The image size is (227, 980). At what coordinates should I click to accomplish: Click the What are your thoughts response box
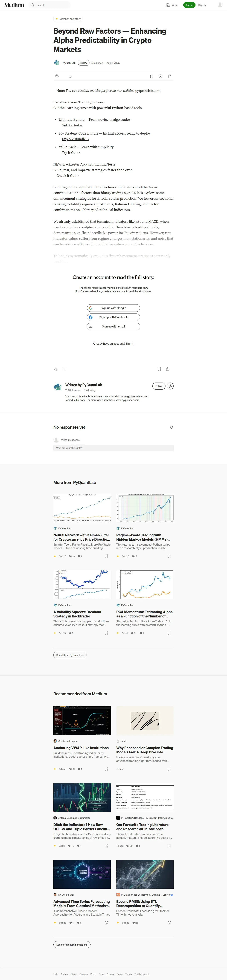pos(113,448)
